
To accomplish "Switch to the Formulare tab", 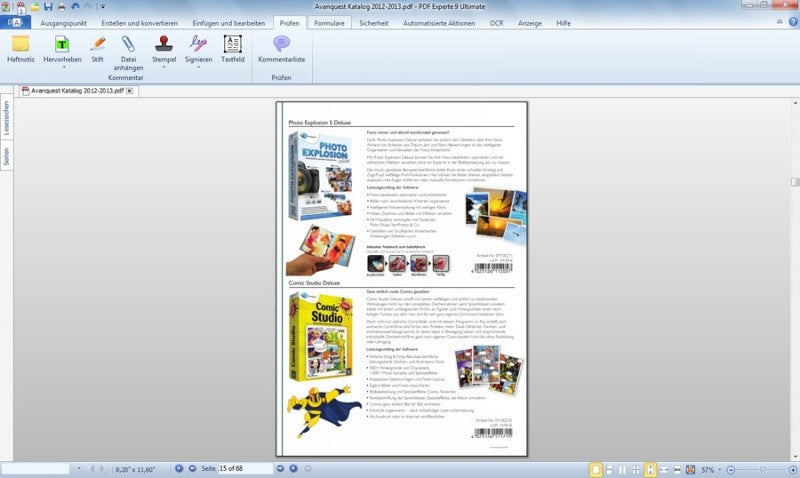I will coord(329,23).
